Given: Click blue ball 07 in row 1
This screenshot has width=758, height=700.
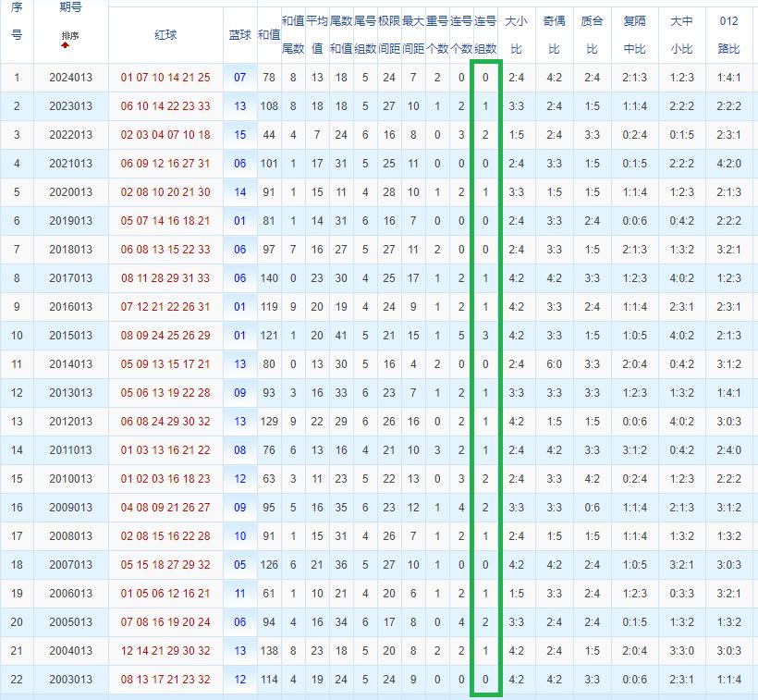Looking at the screenshot, I should (x=240, y=78).
